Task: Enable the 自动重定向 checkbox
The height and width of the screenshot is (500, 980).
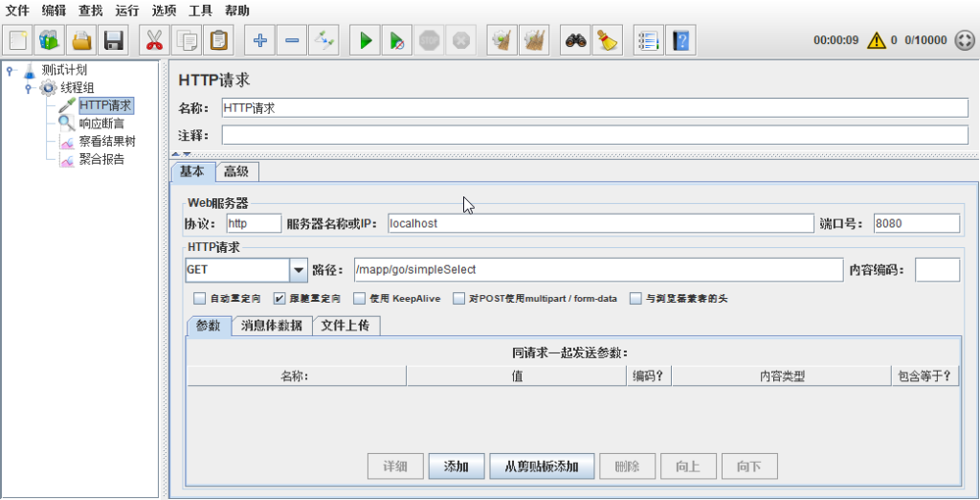Action: point(199,299)
